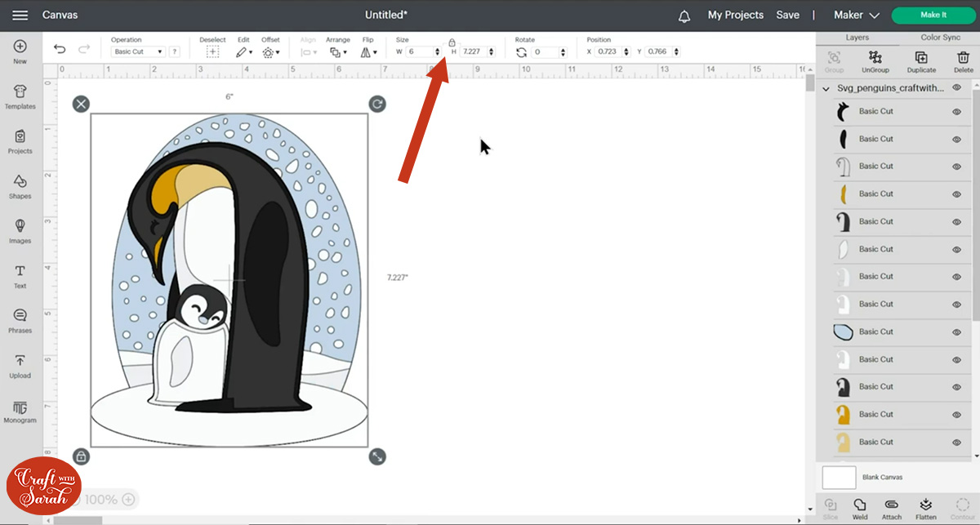980x525 pixels.
Task: Redo the last undone action
Action: 83,49
